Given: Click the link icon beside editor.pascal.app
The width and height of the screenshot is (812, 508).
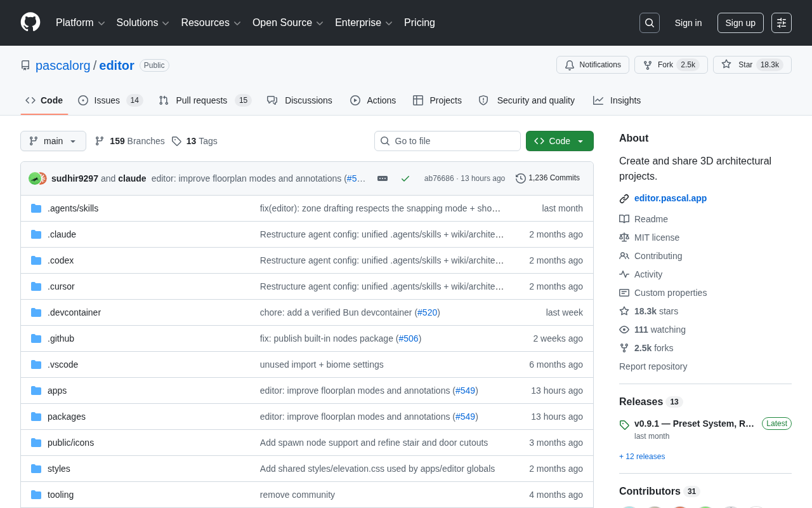Looking at the screenshot, I should click(624, 199).
